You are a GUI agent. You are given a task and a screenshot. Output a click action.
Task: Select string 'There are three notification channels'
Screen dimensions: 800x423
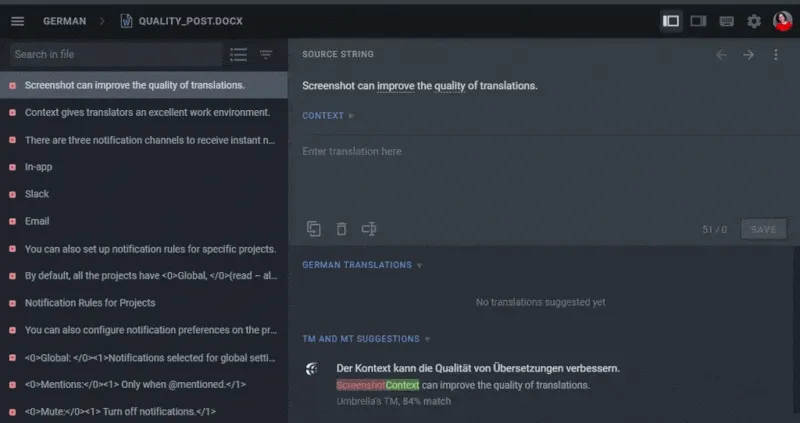point(144,140)
